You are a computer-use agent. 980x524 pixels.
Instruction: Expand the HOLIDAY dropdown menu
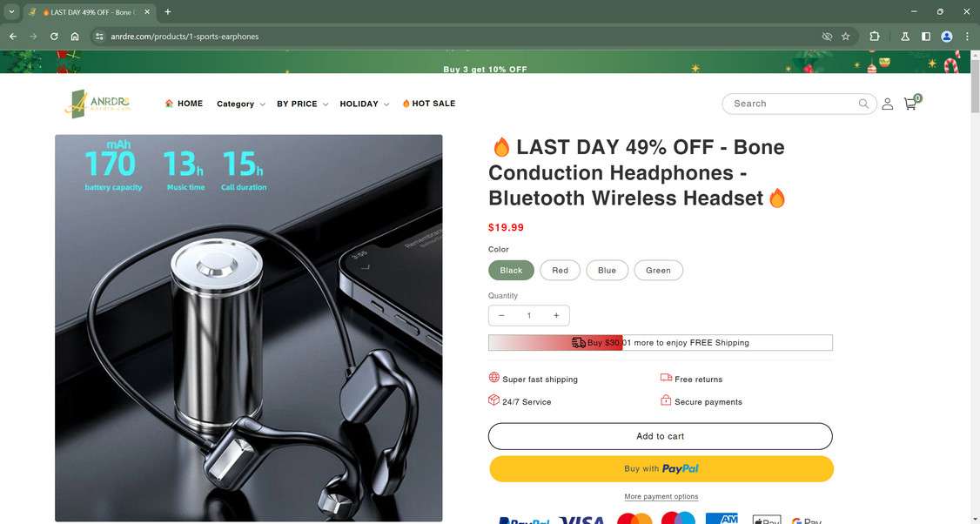tap(365, 104)
